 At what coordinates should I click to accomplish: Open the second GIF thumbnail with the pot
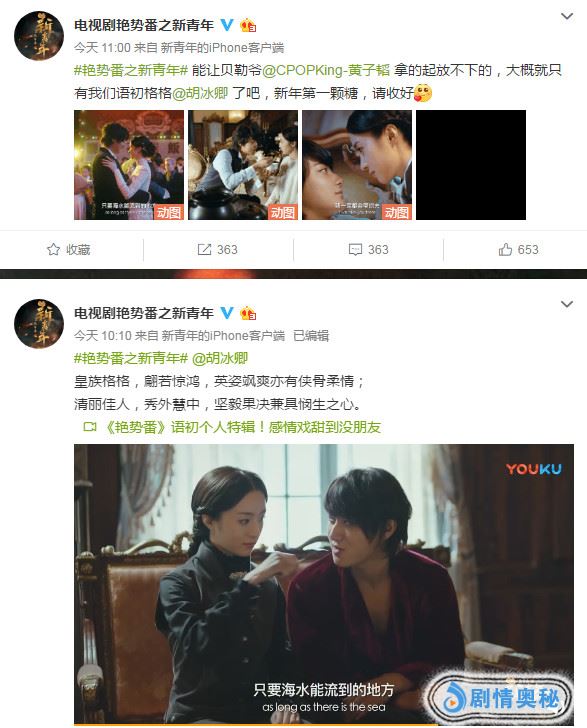tap(243, 165)
